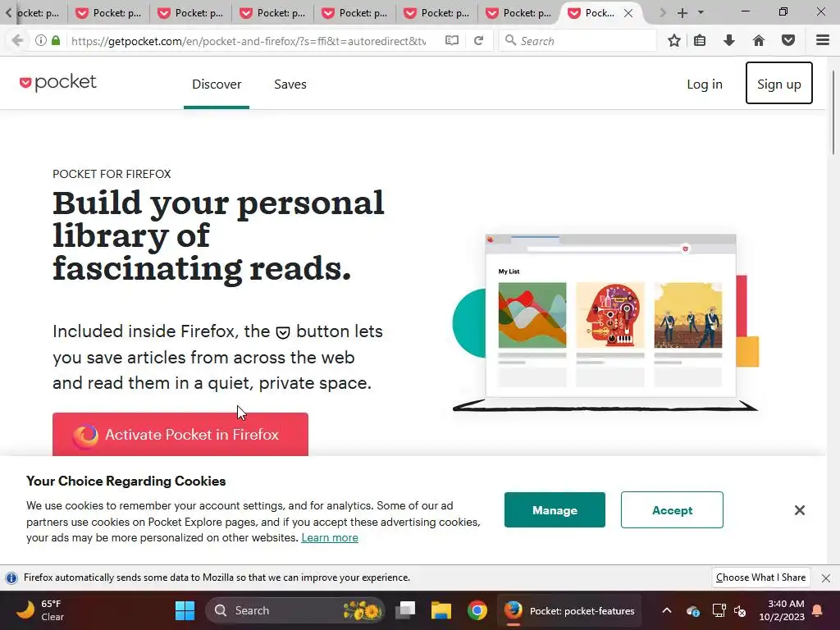Screen dimensions: 840x630
Task: Click the browser Search field
Action: click(x=577, y=41)
